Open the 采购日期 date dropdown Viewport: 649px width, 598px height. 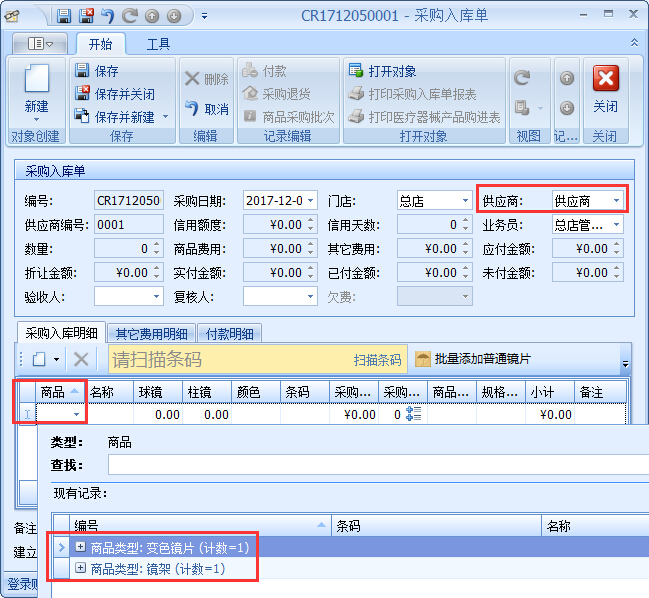pyautogui.click(x=310, y=201)
